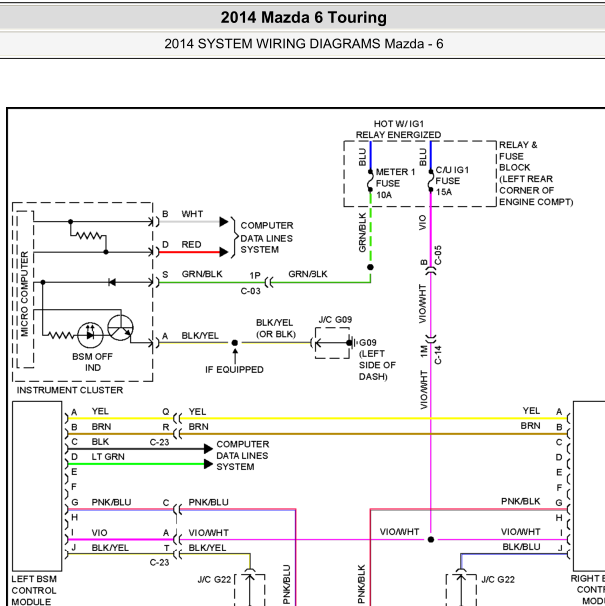Screen dimensions: 605x606
Task: Click "COMPUTER DATA LINES SYSTEM" beside LT GRN wire
Action: (x=242, y=455)
